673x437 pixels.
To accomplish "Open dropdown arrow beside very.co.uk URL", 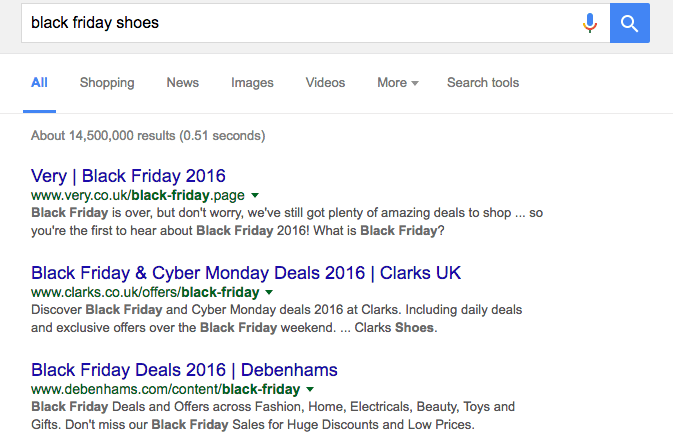I will [255, 195].
